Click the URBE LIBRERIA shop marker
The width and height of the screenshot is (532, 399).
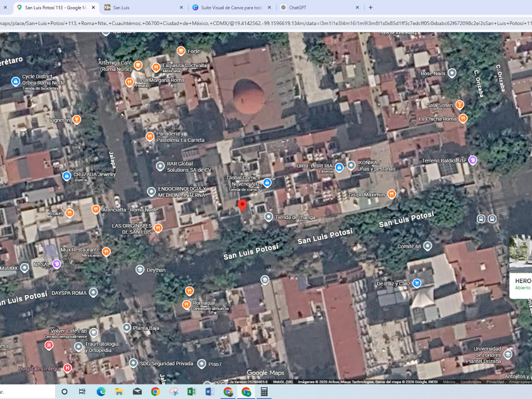click(x=339, y=168)
